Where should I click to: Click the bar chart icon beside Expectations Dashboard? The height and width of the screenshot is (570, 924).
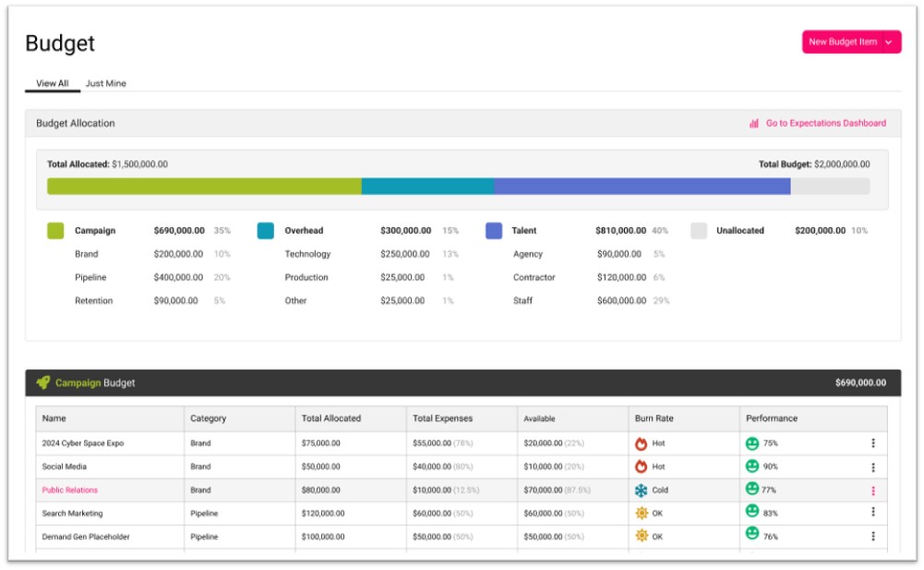click(x=754, y=123)
